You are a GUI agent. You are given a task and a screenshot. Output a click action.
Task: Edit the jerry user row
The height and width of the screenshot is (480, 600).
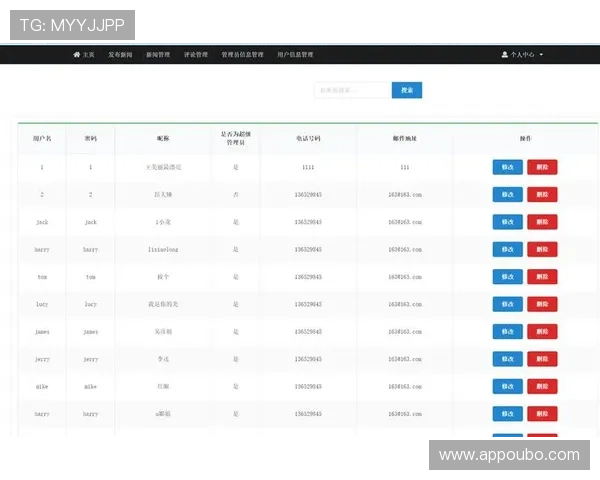(507, 359)
